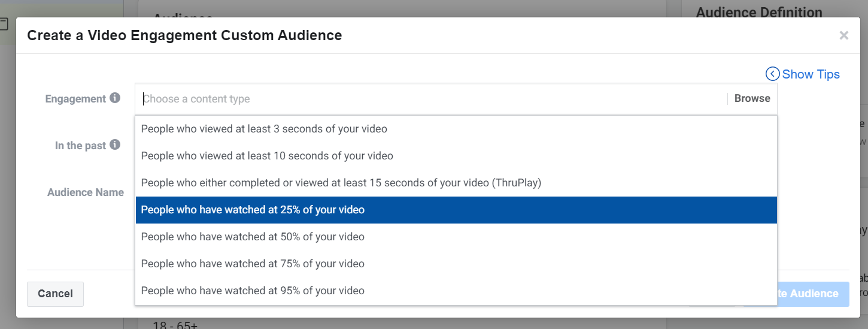Choose the viewed at least 10 seconds option

point(267,156)
